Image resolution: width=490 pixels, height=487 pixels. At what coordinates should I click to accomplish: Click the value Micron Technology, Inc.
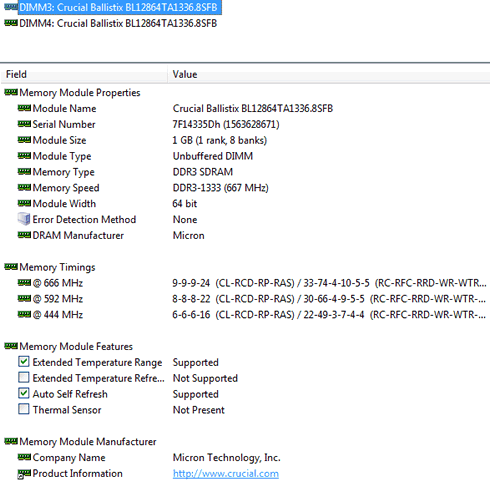tap(227, 458)
